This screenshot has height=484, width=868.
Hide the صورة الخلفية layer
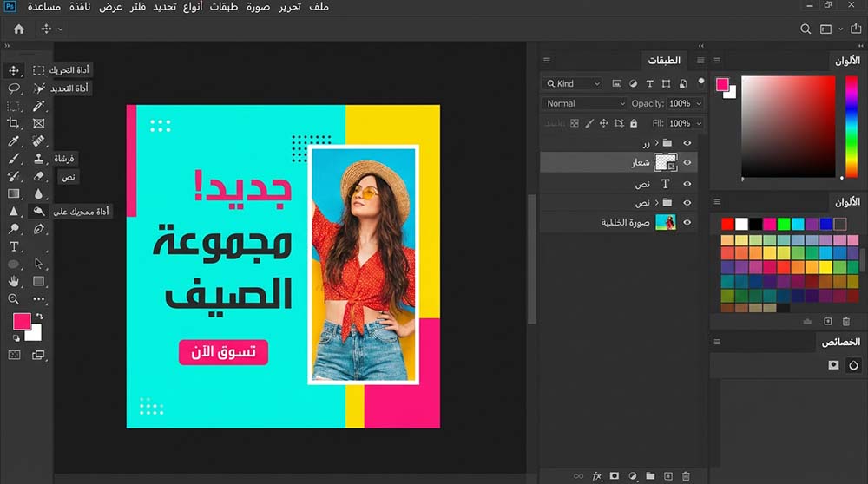[x=687, y=222]
